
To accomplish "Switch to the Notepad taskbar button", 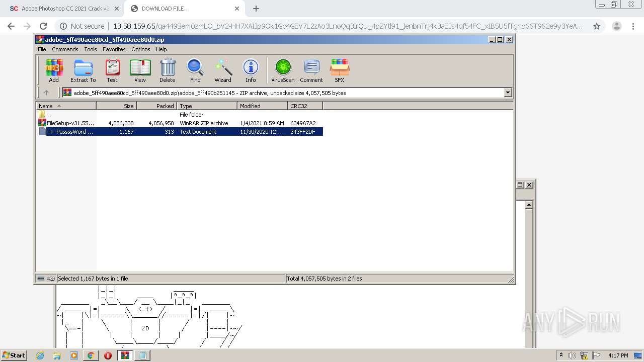I will pos(142,355).
